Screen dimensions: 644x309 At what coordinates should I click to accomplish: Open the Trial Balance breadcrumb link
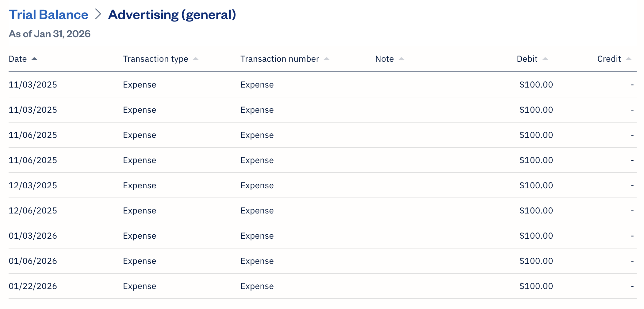click(48, 14)
